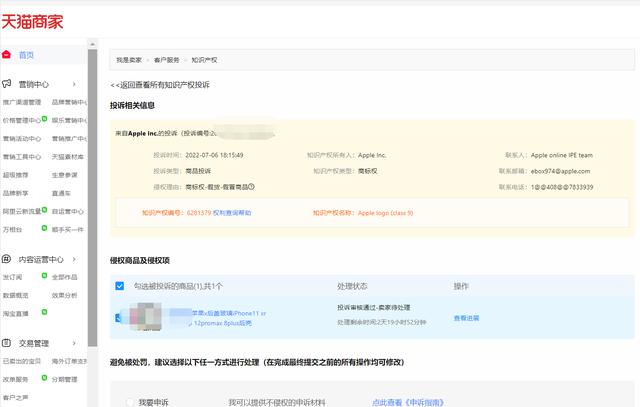Viewport: 640px width, 407px height.
Task: Open 营销工具中心 in the sidebar
Action: pos(22,157)
